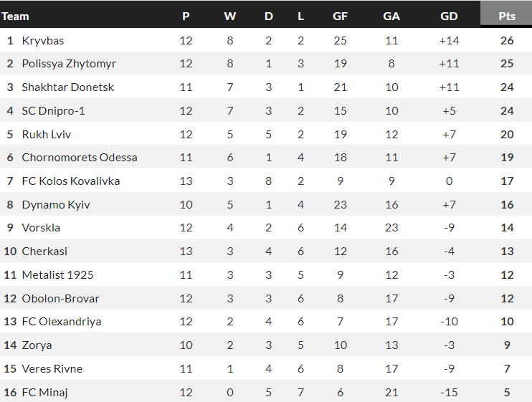Click the P (played) column header
This screenshot has height=402, width=532.
pos(186,16)
